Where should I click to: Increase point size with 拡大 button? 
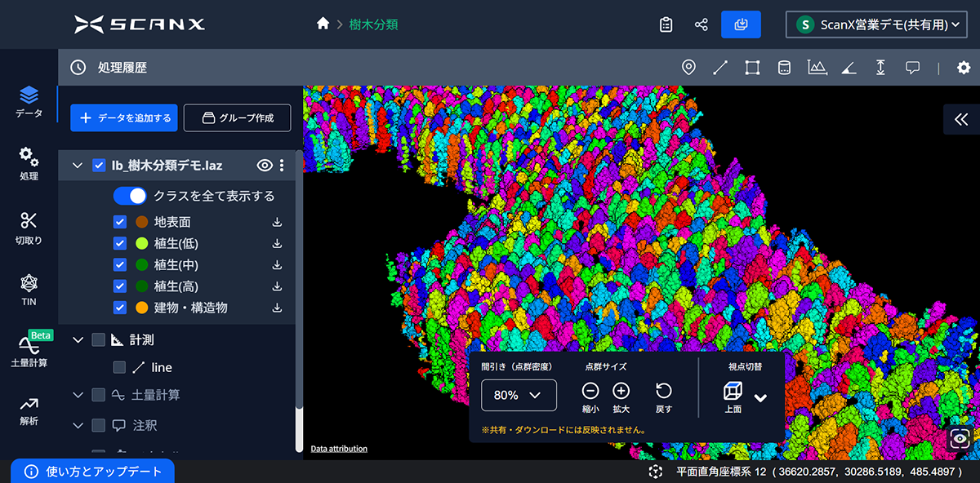tap(621, 391)
